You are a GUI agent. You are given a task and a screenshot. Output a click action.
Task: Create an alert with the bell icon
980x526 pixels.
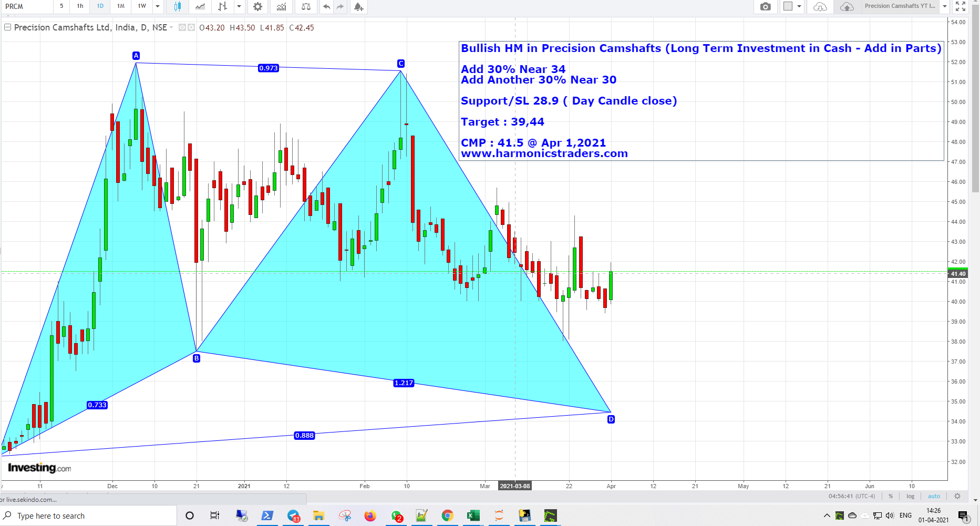click(358, 7)
